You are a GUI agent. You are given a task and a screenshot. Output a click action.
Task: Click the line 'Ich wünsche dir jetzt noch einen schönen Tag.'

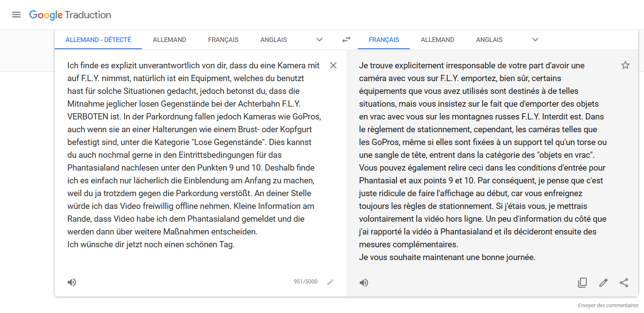151,244
